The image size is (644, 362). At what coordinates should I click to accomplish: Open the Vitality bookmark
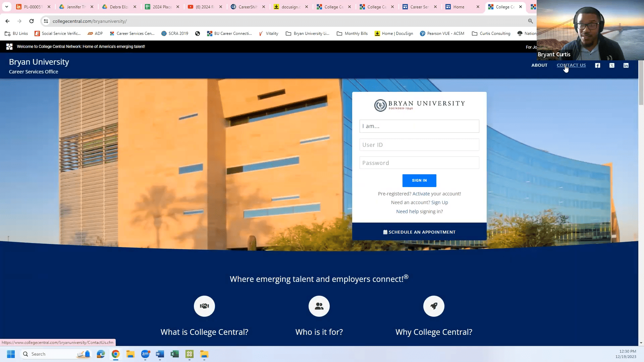click(268, 34)
